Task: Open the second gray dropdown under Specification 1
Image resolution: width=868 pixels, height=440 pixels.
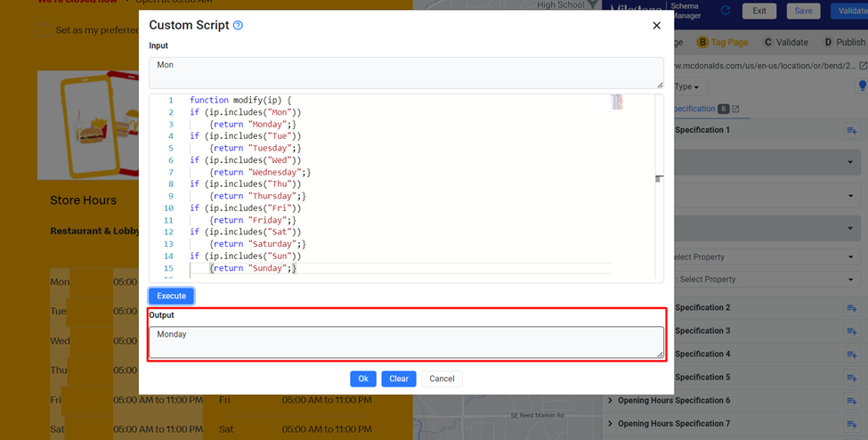Action: point(767,228)
